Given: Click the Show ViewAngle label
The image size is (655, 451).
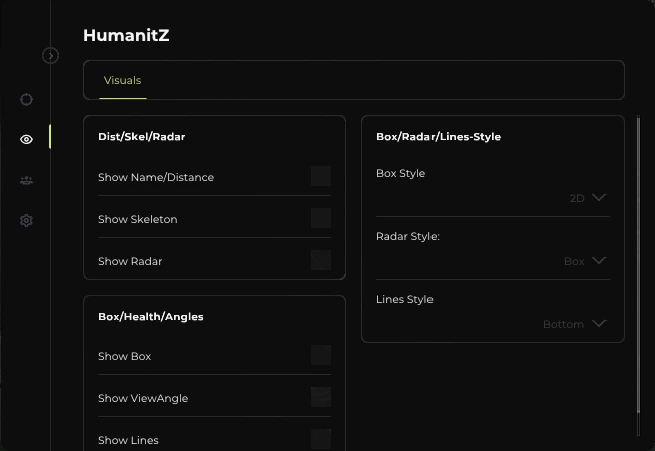Looking at the screenshot, I should coord(143,398).
